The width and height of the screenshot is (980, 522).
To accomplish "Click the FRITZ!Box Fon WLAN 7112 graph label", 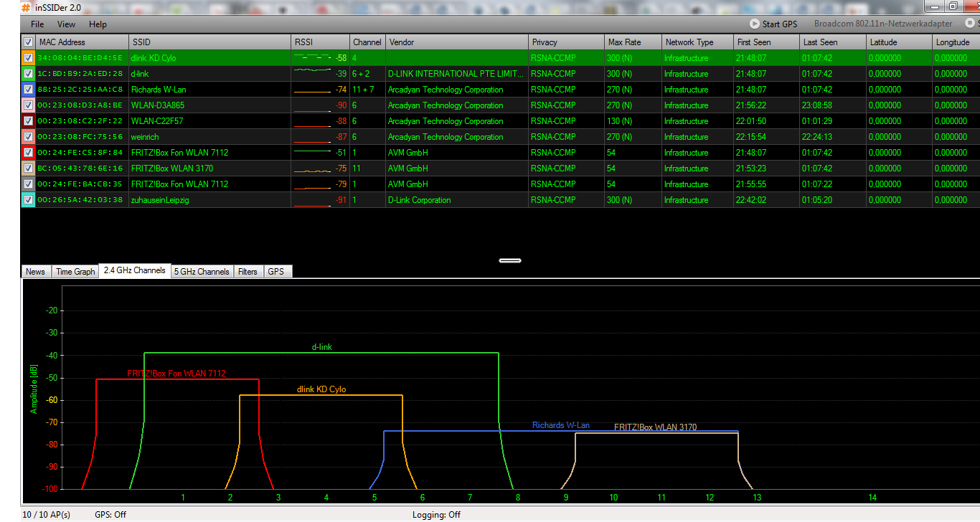I will pos(176,374).
